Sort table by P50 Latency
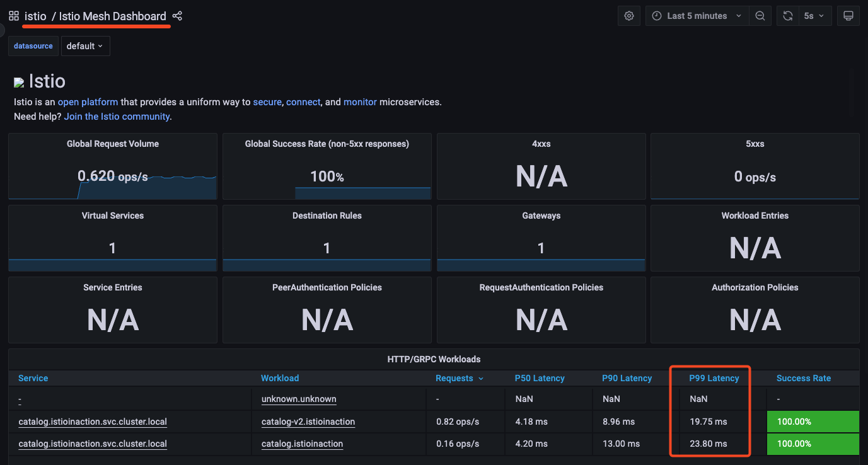 [x=540, y=378]
